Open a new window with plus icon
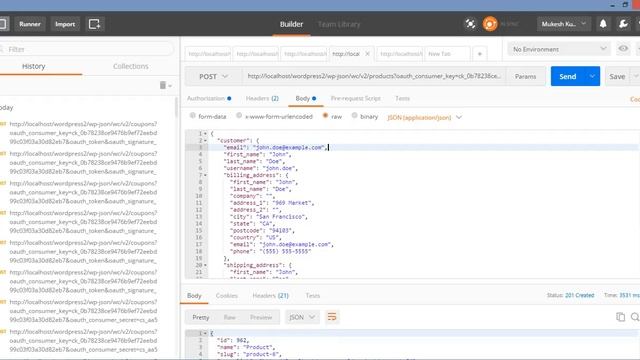This screenshot has width=640, height=360. 95,24
